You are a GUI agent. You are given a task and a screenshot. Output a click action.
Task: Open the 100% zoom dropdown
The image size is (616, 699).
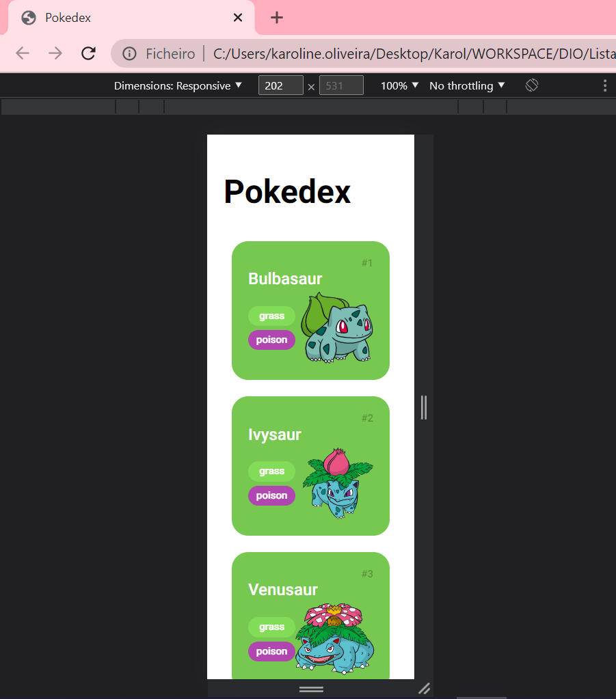point(399,85)
